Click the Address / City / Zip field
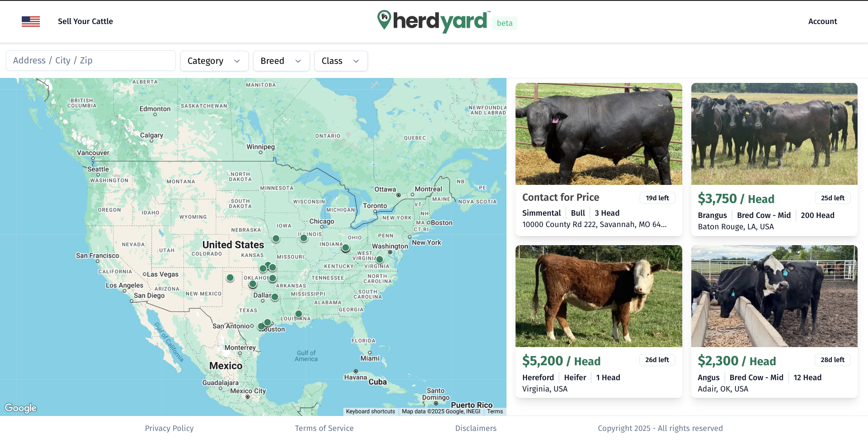The height and width of the screenshot is (440, 868). click(x=91, y=60)
